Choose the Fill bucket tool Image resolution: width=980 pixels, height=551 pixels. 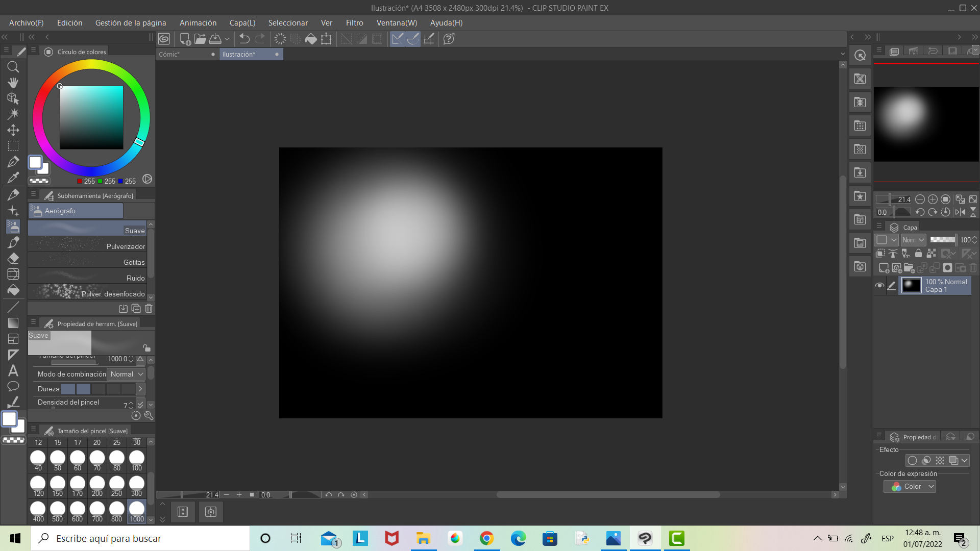coord(13,290)
